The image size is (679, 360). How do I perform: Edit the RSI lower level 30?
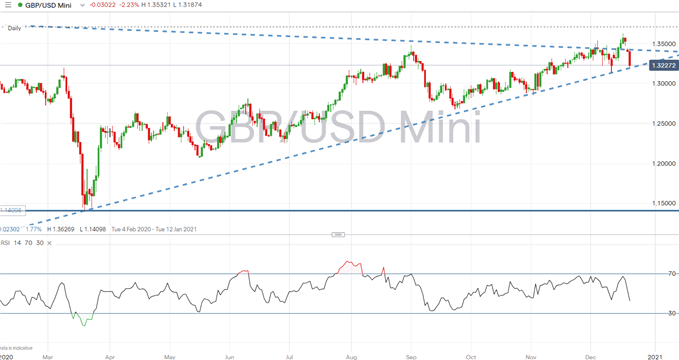[x=39, y=243]
